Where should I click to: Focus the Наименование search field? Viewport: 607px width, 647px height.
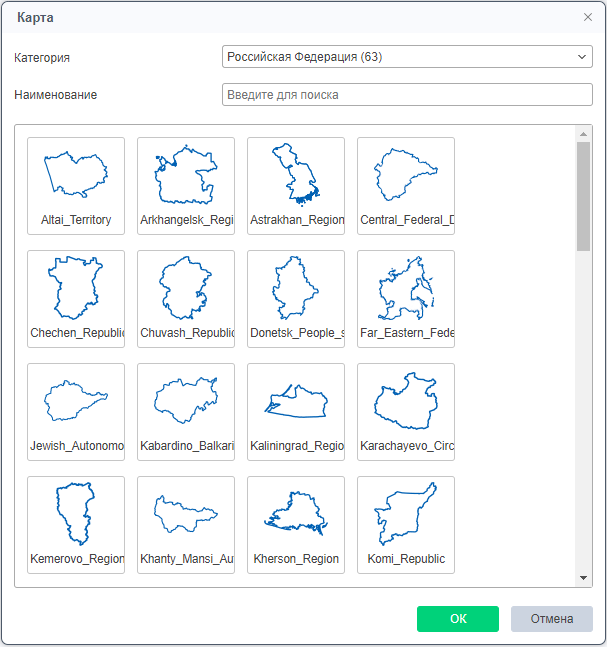pos(407,95)
